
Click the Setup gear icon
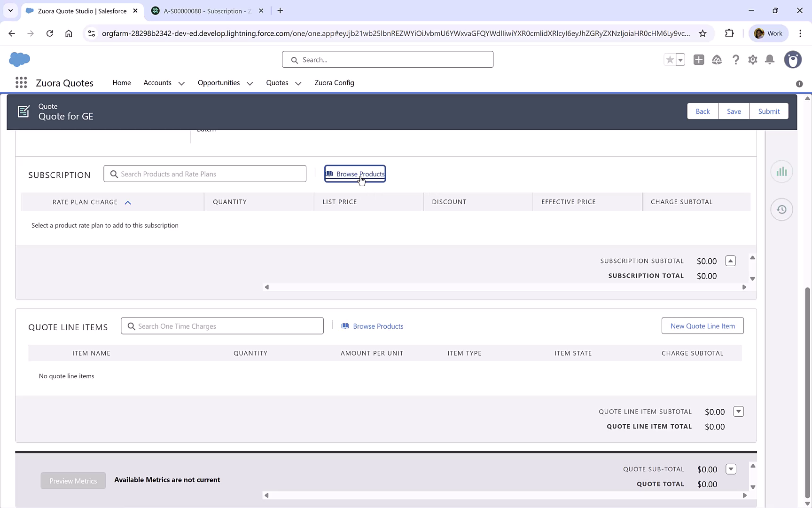click(x=752, y=60)
